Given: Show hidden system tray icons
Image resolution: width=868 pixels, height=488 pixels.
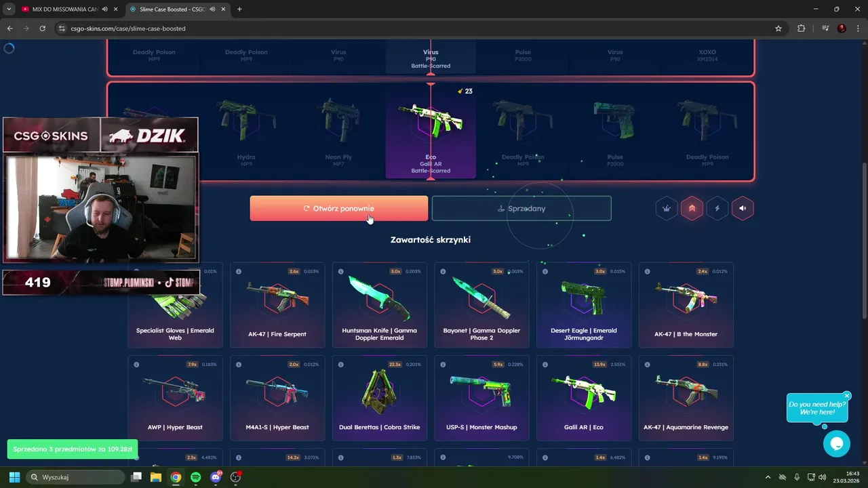Looking at the screenshot, I should click(x=768, y=477).
